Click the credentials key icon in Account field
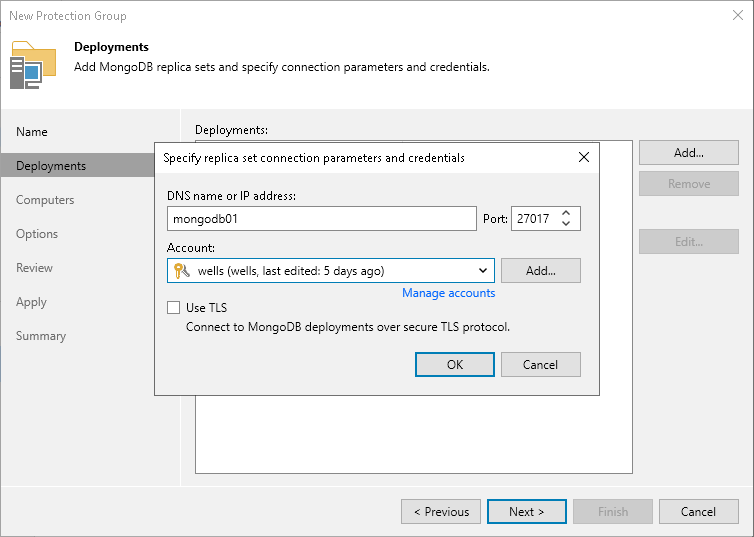754x537 pixels. pos(182,271)
